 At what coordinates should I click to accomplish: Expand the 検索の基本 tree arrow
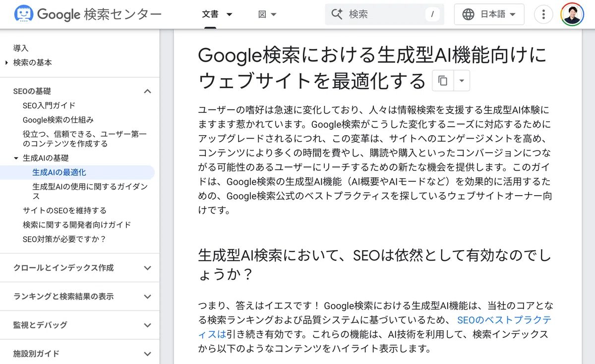point(7,62)
